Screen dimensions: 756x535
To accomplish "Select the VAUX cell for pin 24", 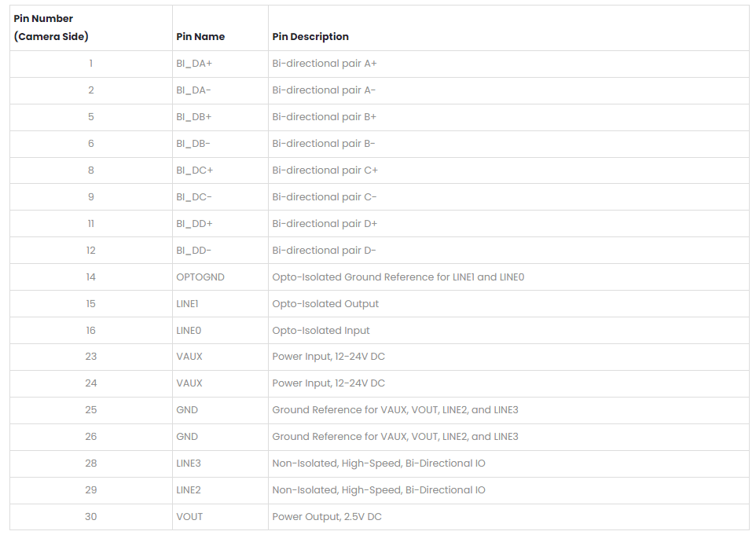I will pos(189,383).
